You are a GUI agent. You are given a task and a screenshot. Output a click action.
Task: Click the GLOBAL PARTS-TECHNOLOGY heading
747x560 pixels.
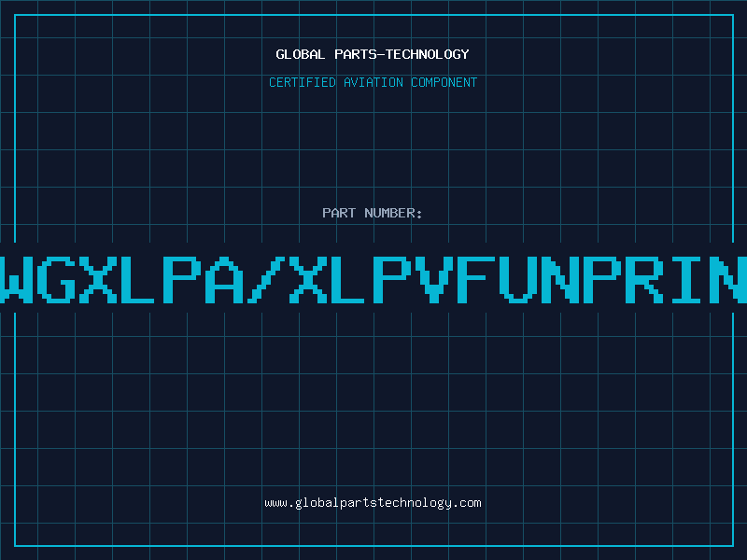point(373,54)
